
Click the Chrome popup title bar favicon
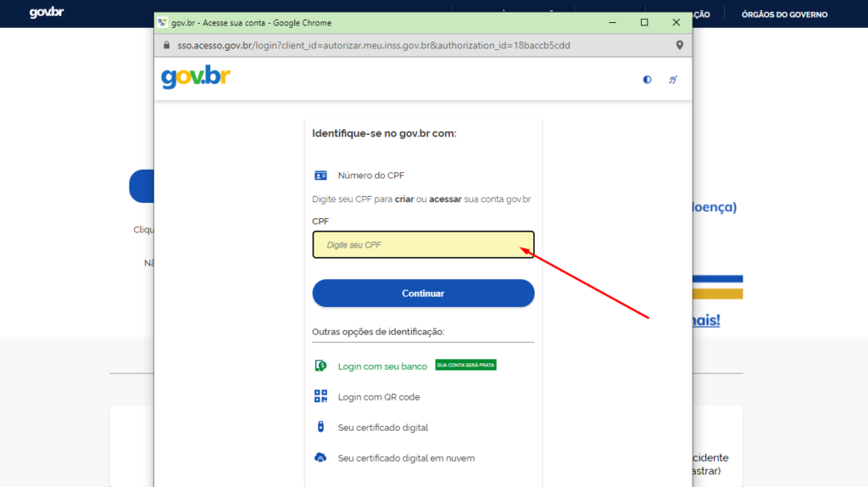162,23
